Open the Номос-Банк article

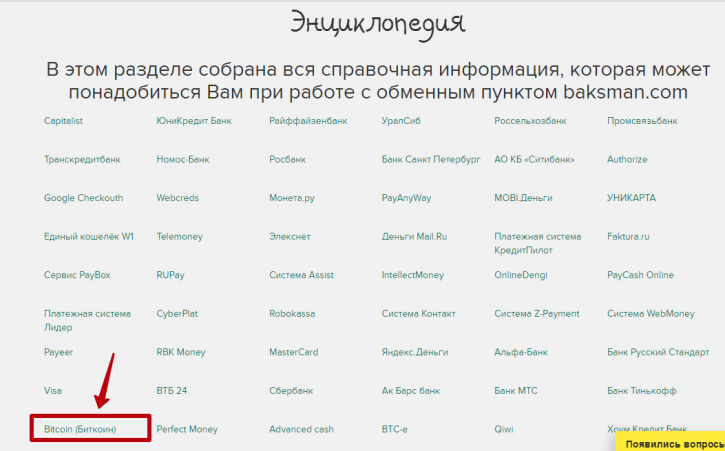[183, 160]
